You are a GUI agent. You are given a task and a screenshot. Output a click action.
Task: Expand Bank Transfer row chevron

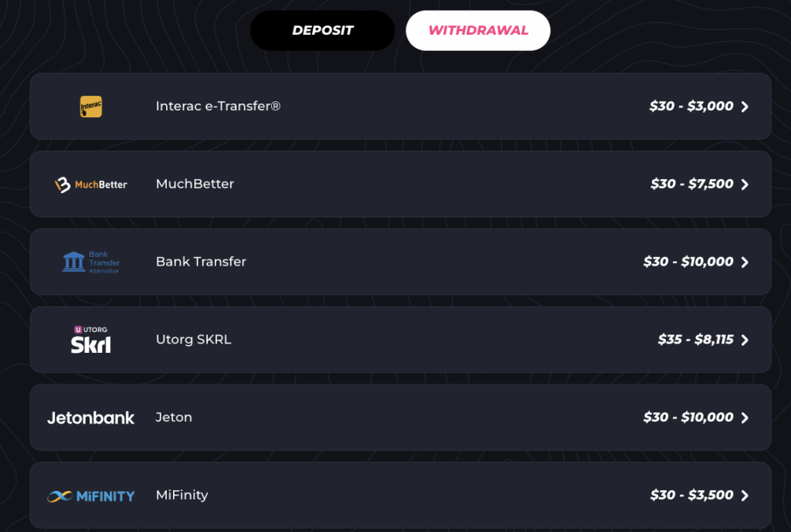tap(745, 262)
